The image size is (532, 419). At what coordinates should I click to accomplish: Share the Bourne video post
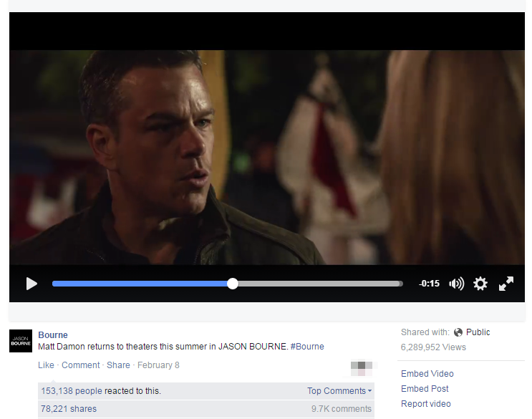118,365
